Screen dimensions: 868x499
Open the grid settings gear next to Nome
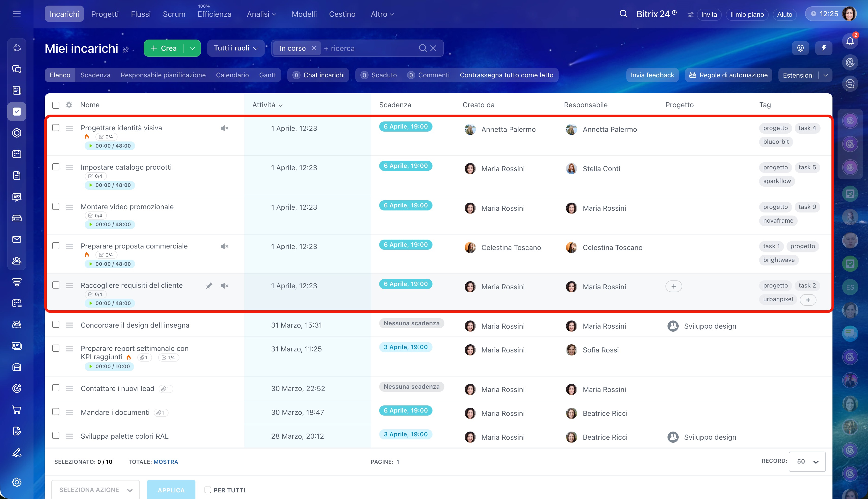(x=69, y=105)
